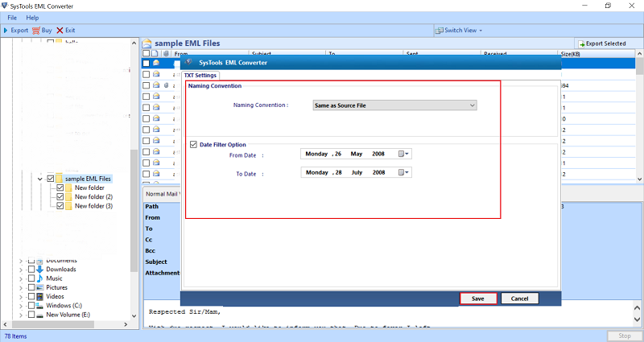The image size is (644, 342).
Task: Click the Save button
Action: point(478,299)
